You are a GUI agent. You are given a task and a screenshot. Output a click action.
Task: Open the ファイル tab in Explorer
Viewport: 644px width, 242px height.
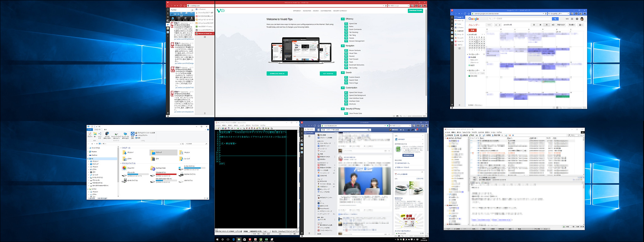90,129
